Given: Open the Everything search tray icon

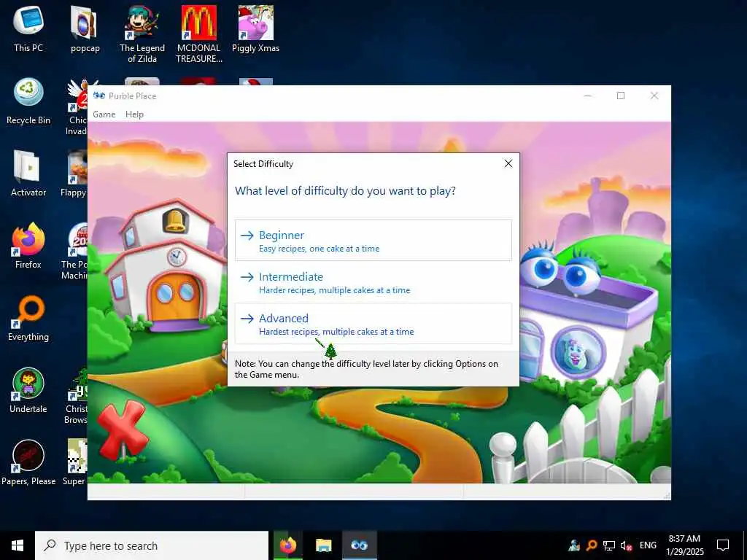Looking at the screenshot, I should coord(591,545).
